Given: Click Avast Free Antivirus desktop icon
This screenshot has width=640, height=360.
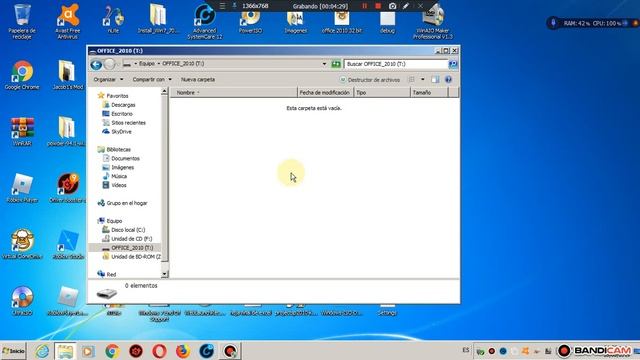Looking at the screenshot, I should 68,21.
